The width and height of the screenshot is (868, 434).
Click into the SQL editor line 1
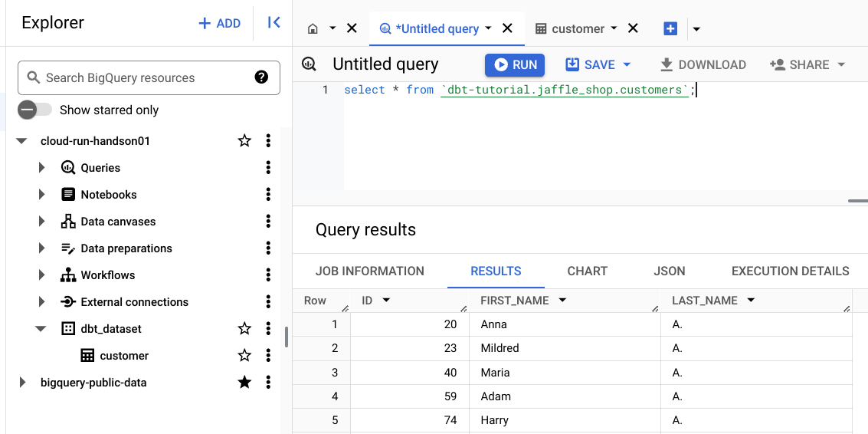pyautogui.click(x=605, y=90)
